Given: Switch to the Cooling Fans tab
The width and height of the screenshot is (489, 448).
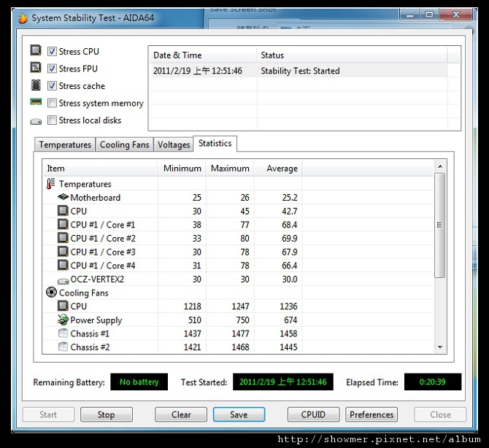Looking at the screenshot, I should (124, 144).
